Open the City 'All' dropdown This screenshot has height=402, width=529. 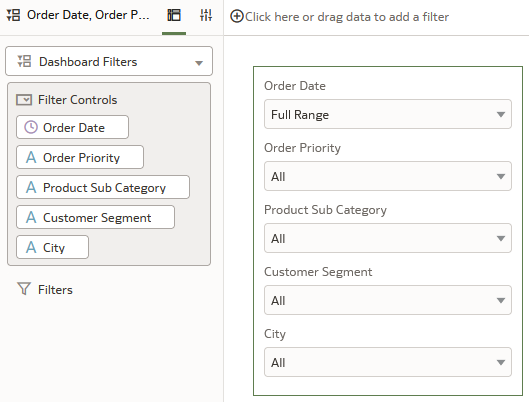388,362
